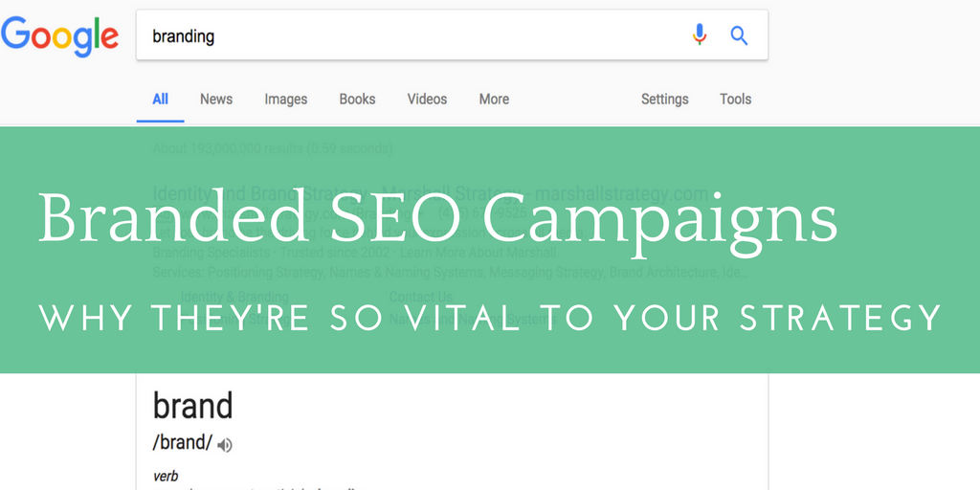Screen dimensions: 980x490
Task: Click the Tools button
Action: (x=735, y=99)
